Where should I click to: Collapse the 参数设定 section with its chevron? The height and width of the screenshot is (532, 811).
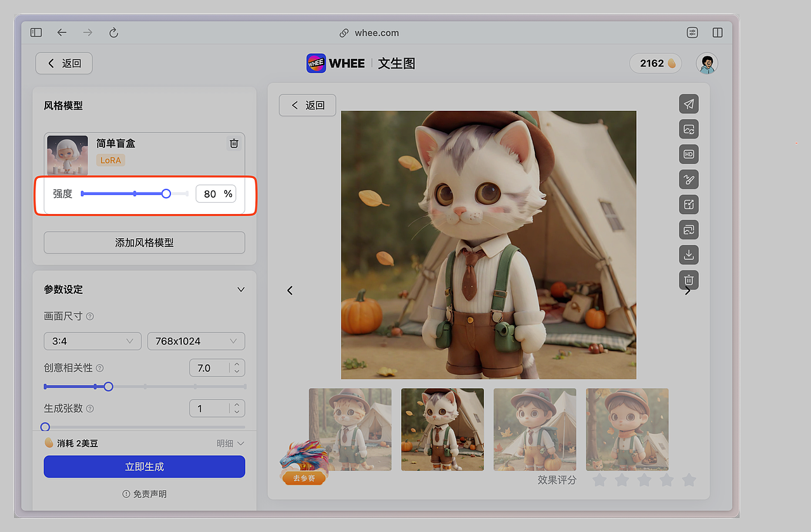point(241,289)
